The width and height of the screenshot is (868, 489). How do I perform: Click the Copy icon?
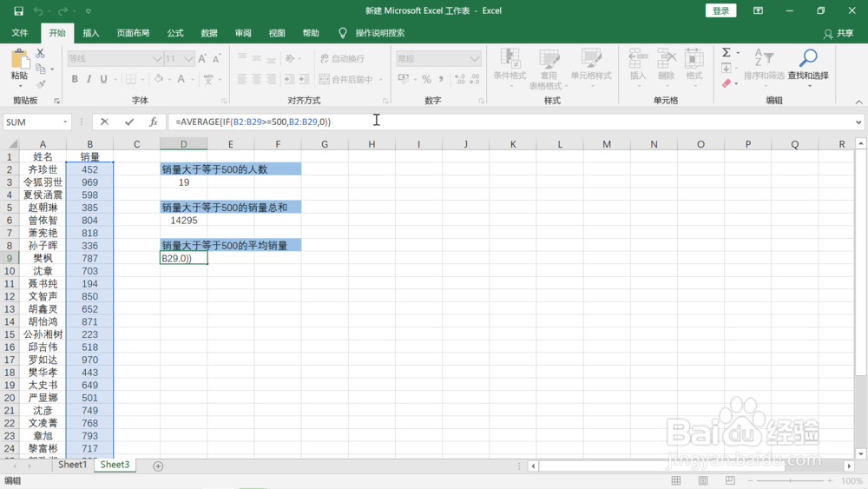41,69
